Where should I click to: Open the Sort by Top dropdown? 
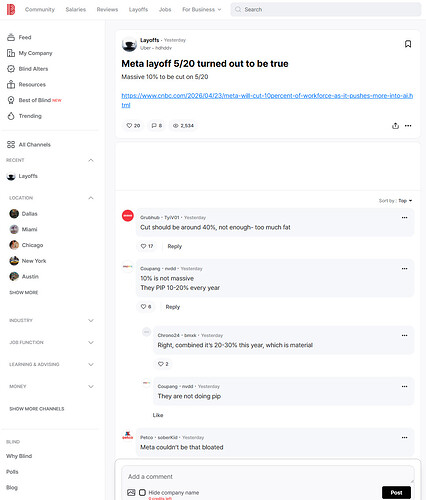[x=395, y=201]
